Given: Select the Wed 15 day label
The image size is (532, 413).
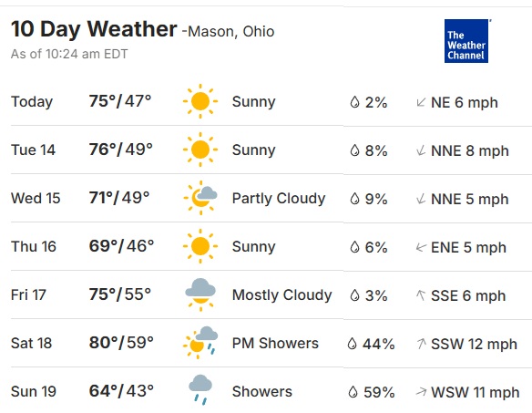Looking at the screenshot, I should tap(36, 198).
